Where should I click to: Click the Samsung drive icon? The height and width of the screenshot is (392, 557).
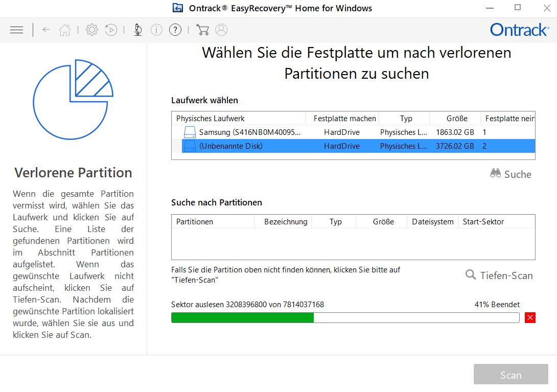(190, 132)
